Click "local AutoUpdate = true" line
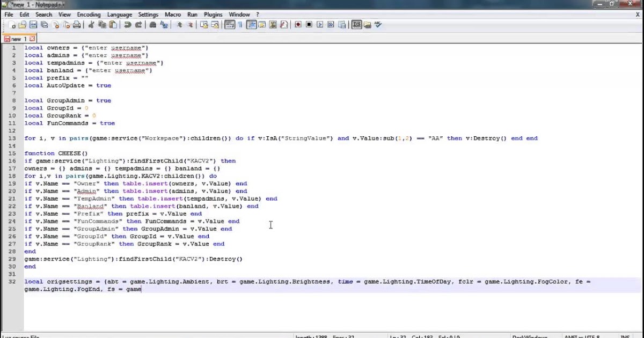The width and height of the screenshot is (644, 338). (x=68, y=85)
